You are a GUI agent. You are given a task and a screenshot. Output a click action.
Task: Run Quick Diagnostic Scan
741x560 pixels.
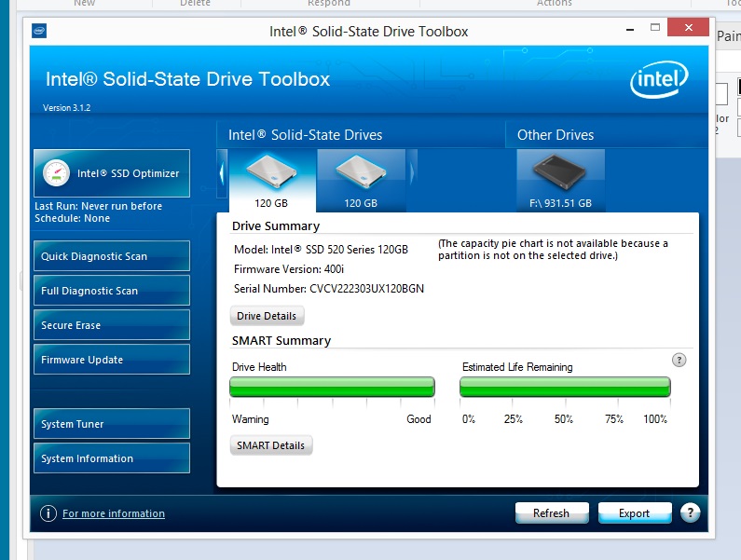click(x=112, y=256)
